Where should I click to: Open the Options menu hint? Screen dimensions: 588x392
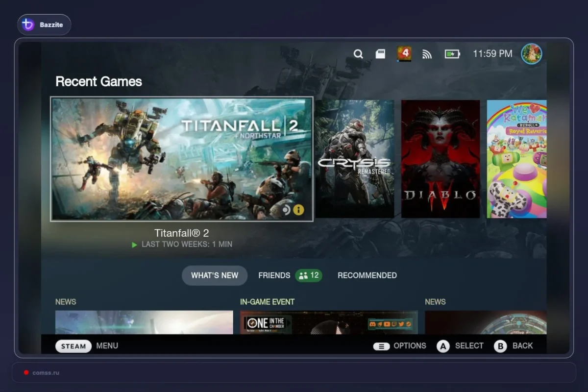coord(400,346)
